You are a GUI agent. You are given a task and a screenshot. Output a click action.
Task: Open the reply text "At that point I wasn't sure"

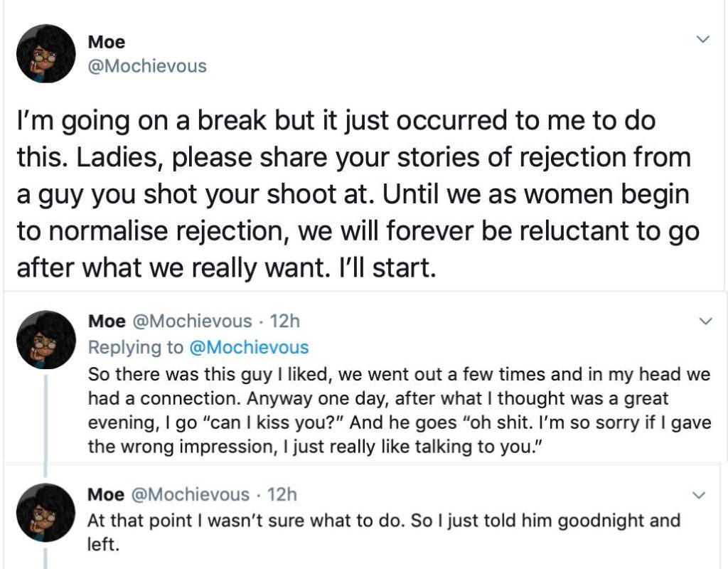(384, 530)
